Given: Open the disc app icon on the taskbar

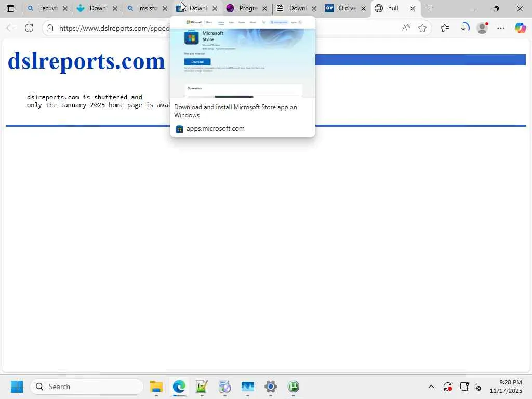Looking at the screenshot, I should point(224,387).
